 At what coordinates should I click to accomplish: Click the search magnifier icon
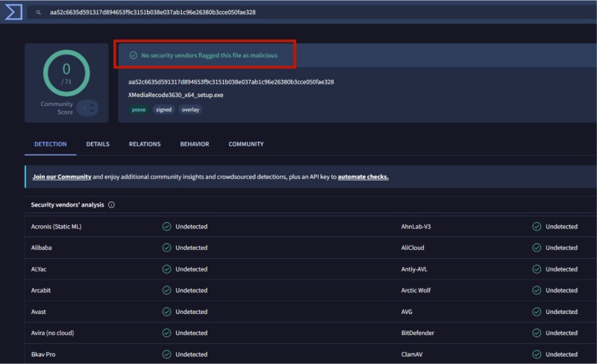[39, 12]
